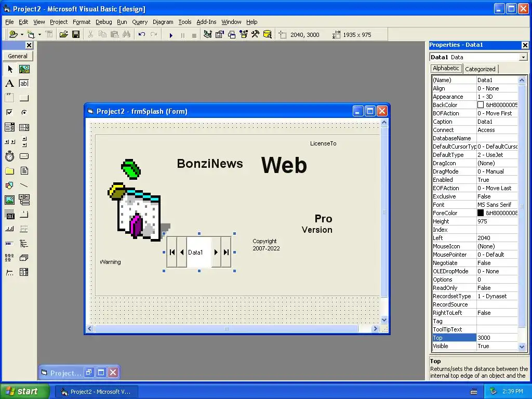
Task: Click Save Project floppy icon
Action: [76, 34]
